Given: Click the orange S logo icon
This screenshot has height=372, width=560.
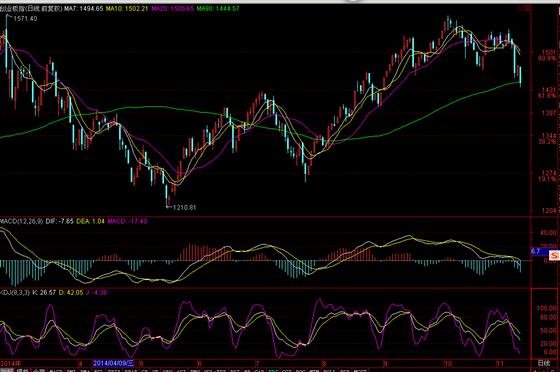Looking at the screenshot, I should (x=554, y=255).
